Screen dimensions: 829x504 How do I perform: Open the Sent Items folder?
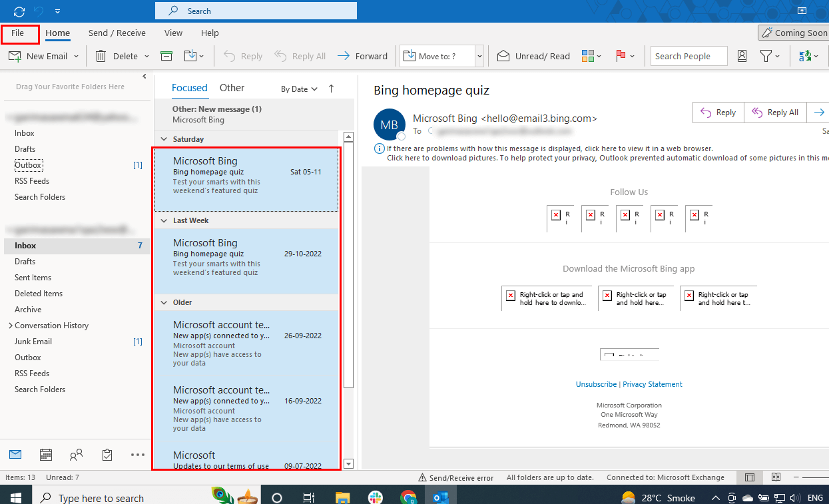(x=33, y=278)
